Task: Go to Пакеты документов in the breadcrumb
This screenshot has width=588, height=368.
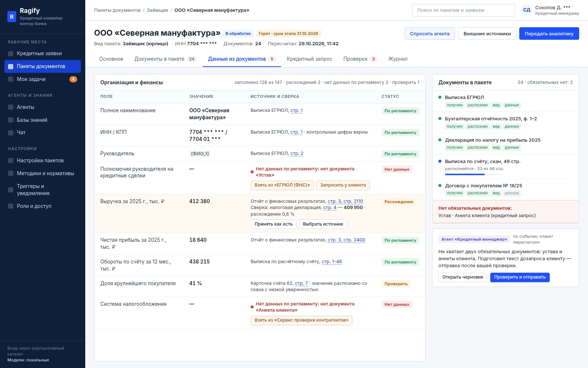Action: click(117, 10)
